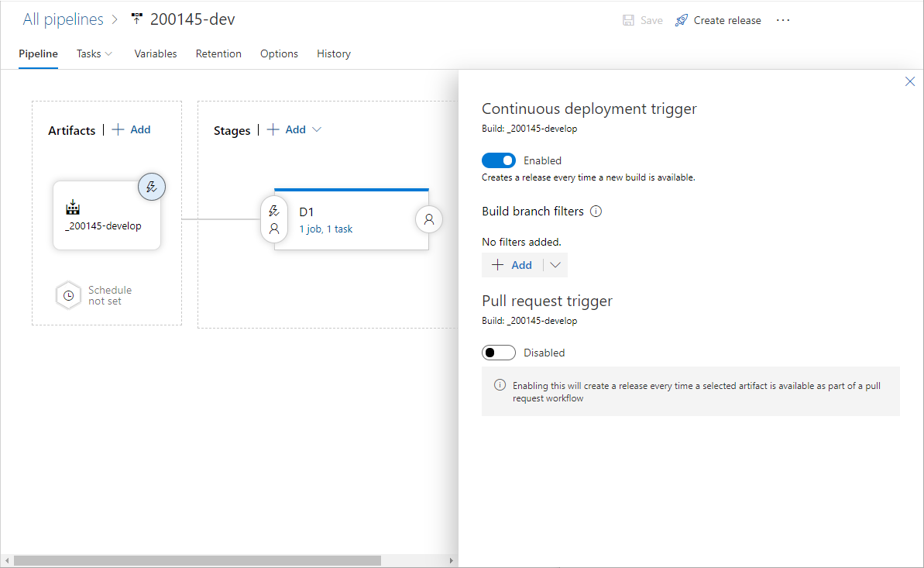Image resolution: width=924 pixels, height=568 pixels.
Task: Open the more actions ellipsis menu
Action: 783,19
